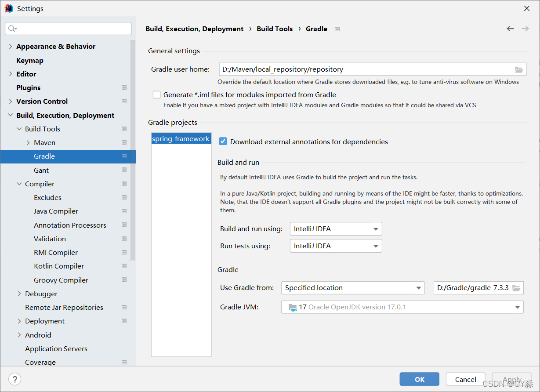Click the Cancel button
Image resolution: width=540 pixels, height=392 pixels.
click(466, 379)
